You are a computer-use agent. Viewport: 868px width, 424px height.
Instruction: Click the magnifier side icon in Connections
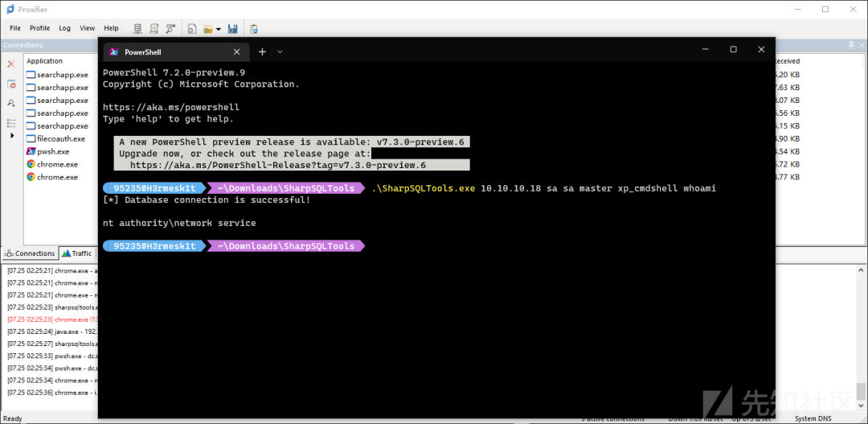tap(11, 103)
